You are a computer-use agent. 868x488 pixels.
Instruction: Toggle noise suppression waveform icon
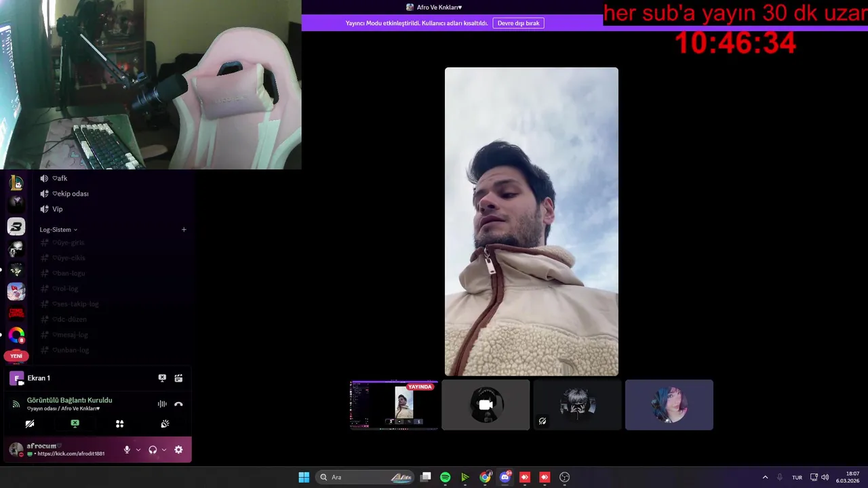coord(162,404)
